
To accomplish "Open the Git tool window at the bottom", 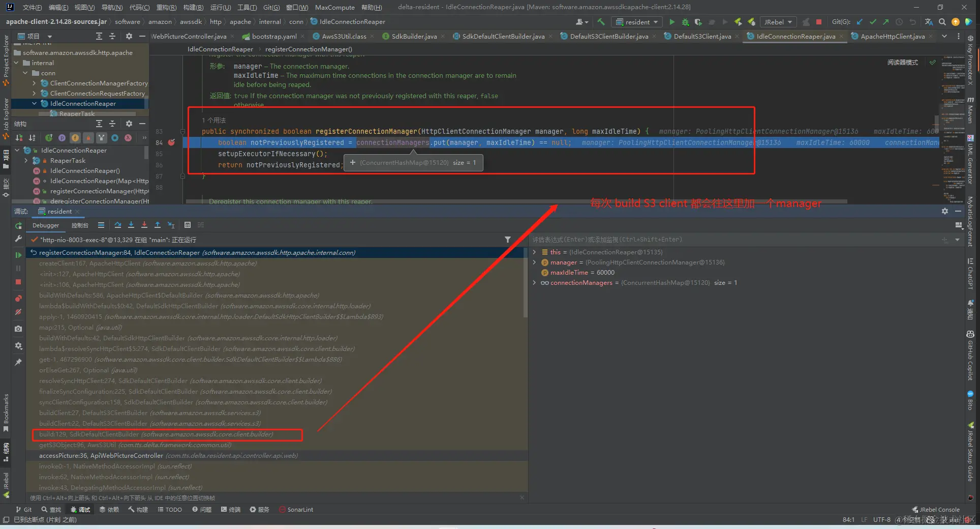I will pyautogui.click(x=23, y=510).
